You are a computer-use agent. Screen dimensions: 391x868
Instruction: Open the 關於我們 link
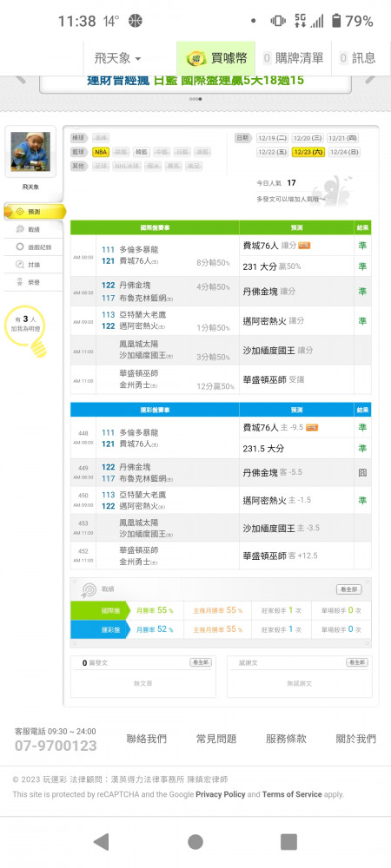[x=356, y=739]
